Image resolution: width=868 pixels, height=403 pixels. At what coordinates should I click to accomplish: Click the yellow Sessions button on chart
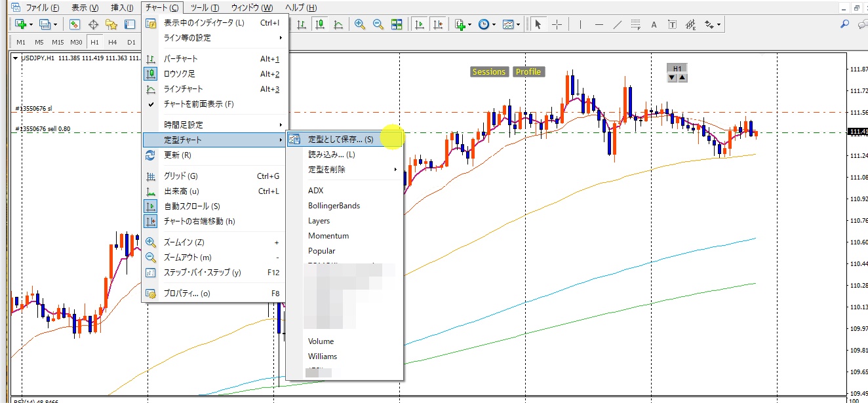click(x=489, y=72)
